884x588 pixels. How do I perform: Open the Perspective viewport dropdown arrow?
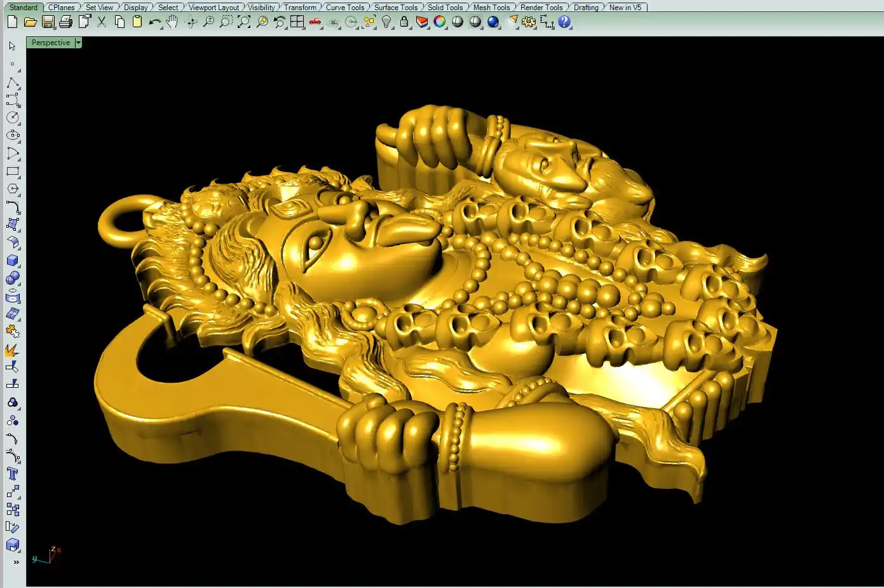click(78, 43)
